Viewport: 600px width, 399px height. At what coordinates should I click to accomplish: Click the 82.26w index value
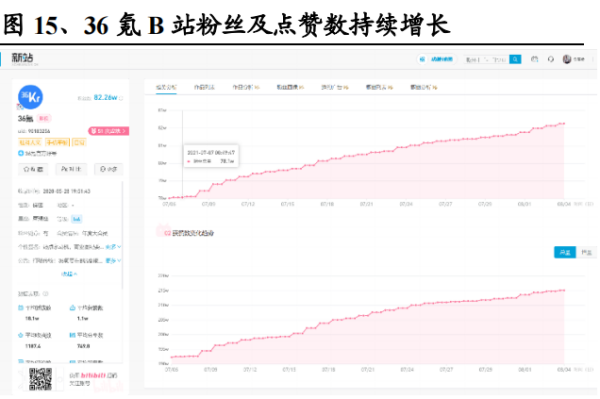(105, 98)
